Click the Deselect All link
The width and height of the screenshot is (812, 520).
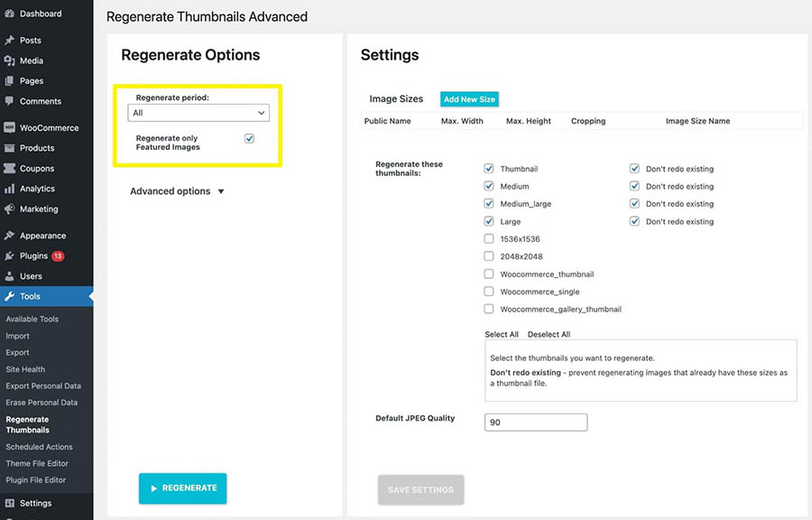click(549, 334)
